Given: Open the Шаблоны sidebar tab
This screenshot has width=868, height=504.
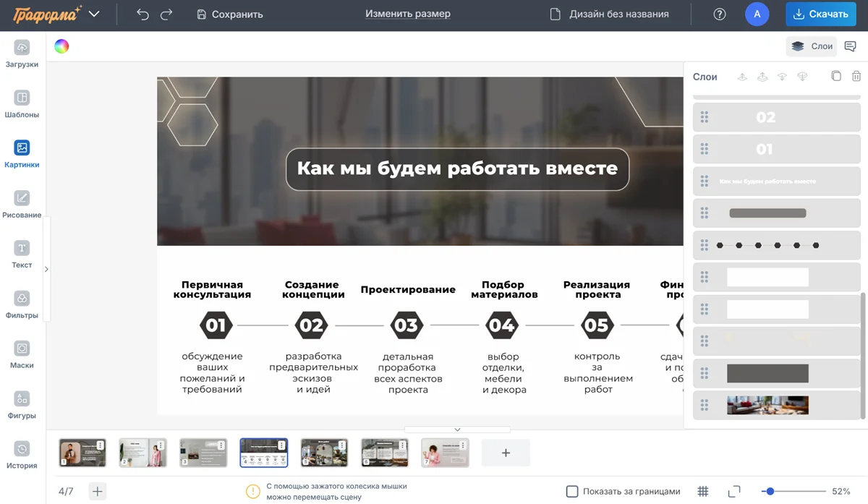Looking at the screenshot, I should click(x=22, y=103).
